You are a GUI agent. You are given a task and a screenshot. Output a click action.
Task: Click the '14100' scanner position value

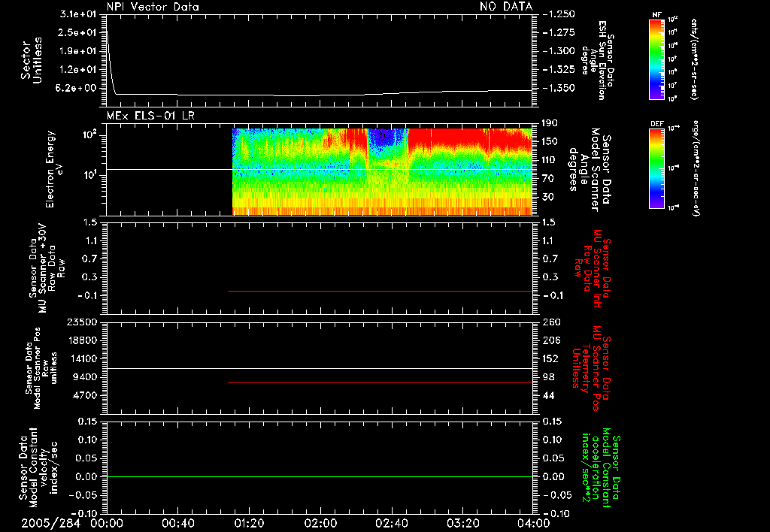[82, 358]
